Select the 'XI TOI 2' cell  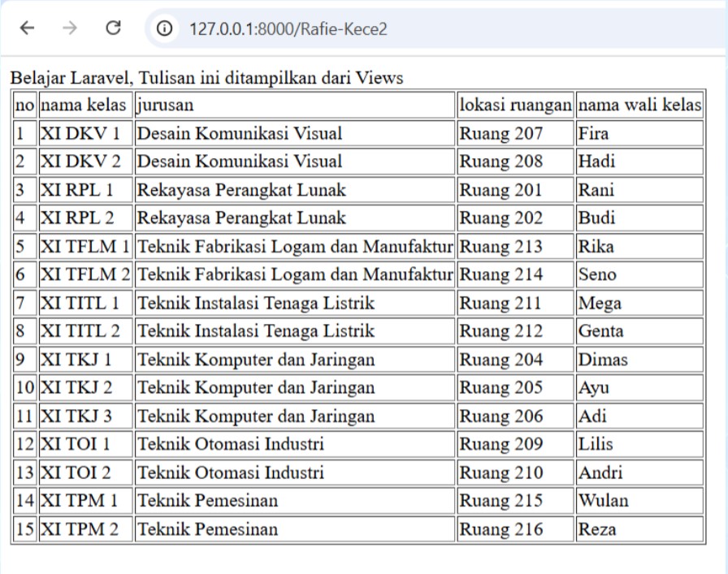pyautogui.click(x=85, y=473)
